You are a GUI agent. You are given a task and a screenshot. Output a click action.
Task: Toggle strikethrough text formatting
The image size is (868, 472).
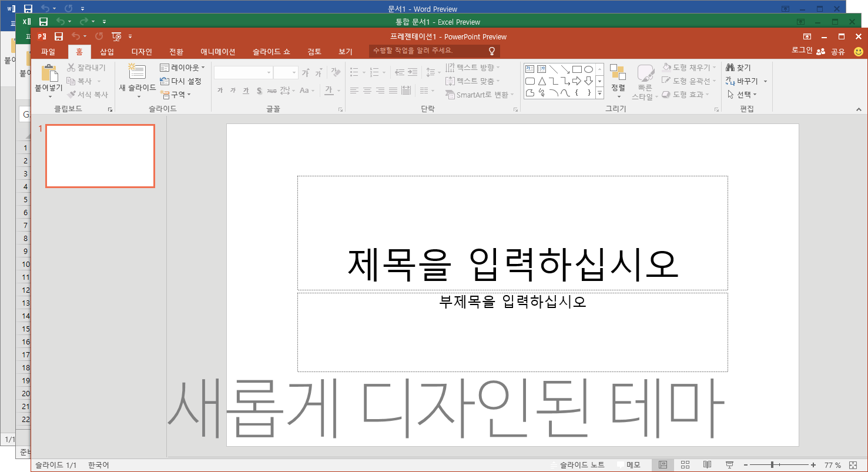[272, 91]
